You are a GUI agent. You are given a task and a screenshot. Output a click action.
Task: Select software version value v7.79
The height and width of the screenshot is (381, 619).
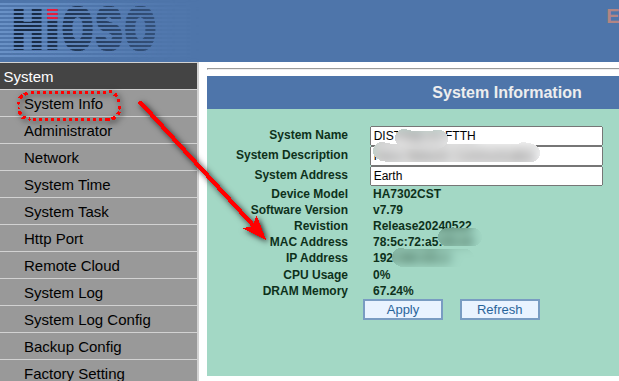pyautogui.click(x=388, y=210)
